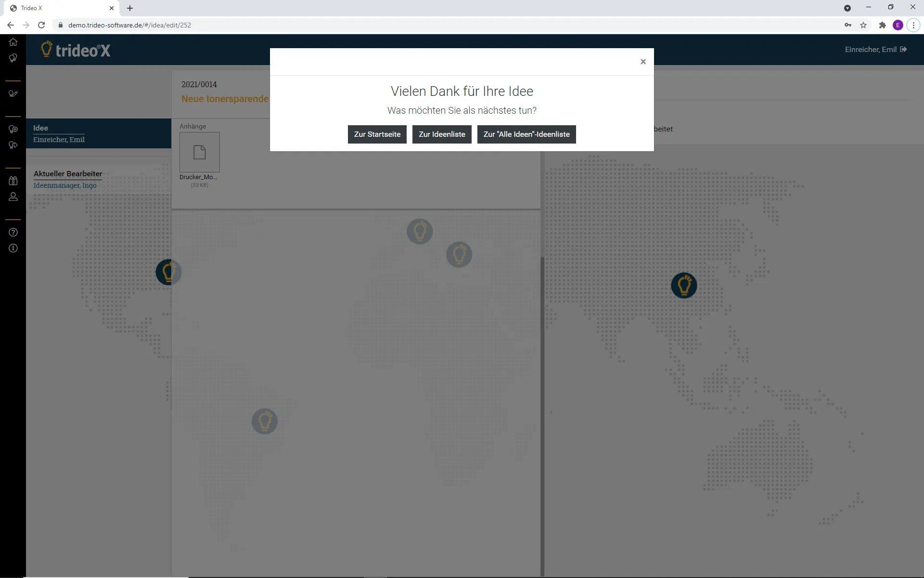Viewport: 924px width, 578px height.
Task: Go to the "Alle Ideen"-Ideenliste button
Action: point(526,134)
